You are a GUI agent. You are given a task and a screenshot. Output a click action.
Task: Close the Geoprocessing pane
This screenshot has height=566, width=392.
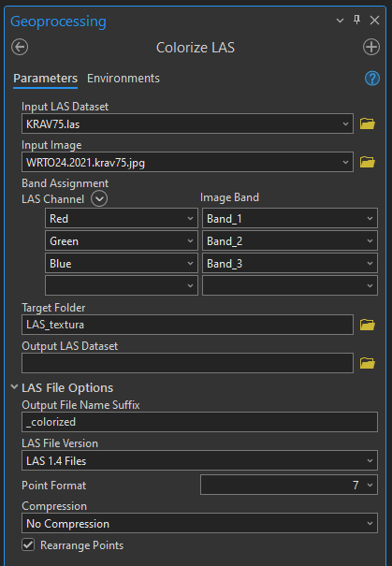click(374, 21)
